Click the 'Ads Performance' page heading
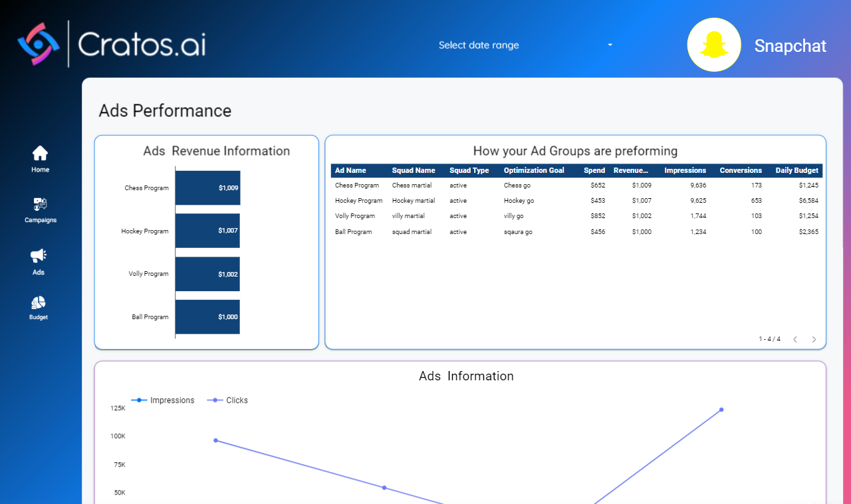851x504 pixels. pyautogui.click(x=165, y=110)
